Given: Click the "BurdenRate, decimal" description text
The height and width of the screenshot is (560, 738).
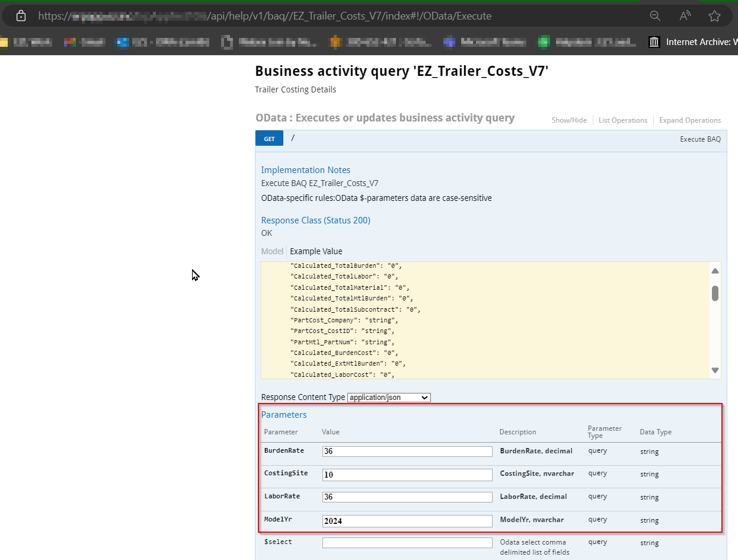Looking at the screenshot, I should pos(536,451).
